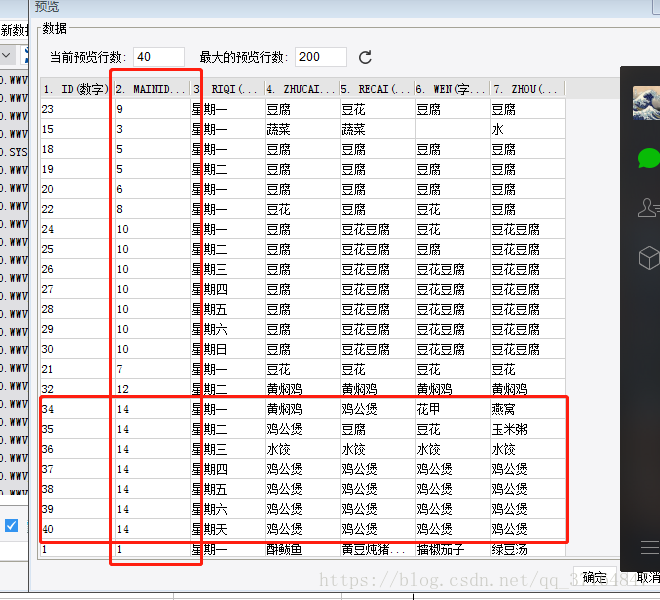Click the 绿豆汤 cell in the last row
The image size is (660, 600).
point(527,549)
